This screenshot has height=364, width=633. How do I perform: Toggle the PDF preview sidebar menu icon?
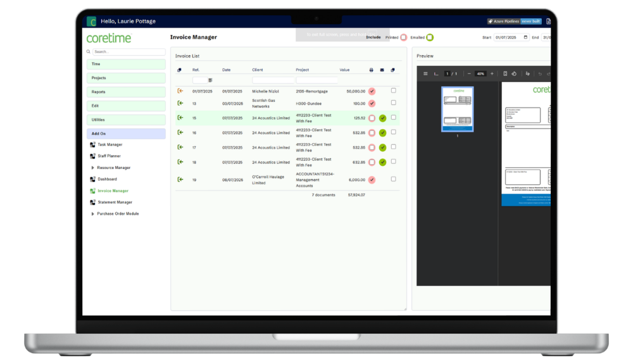(425, 74)
